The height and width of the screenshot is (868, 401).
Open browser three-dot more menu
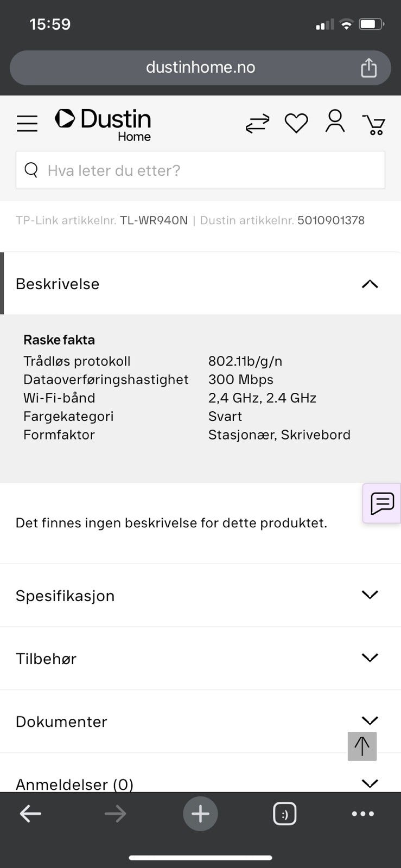point(362,813)
